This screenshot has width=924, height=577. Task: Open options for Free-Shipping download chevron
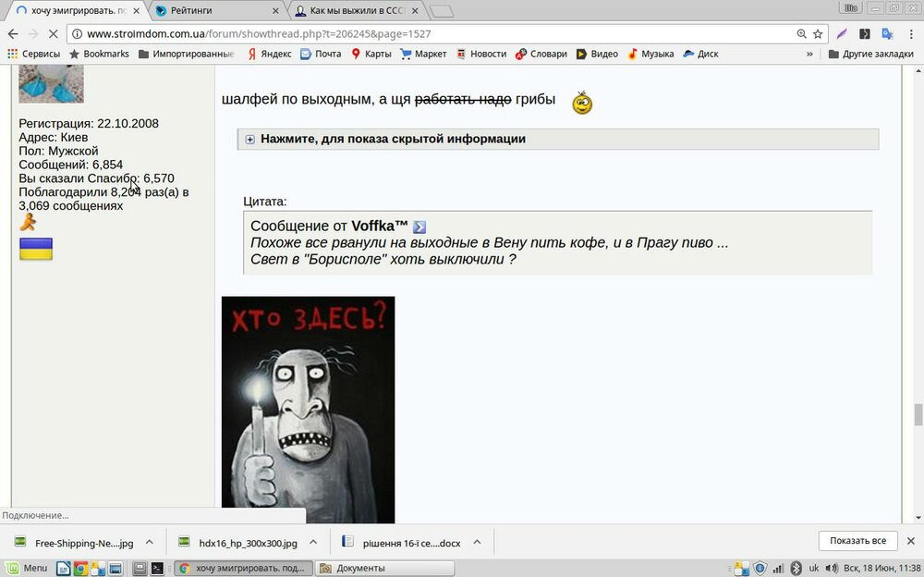[x=149, y=542]
